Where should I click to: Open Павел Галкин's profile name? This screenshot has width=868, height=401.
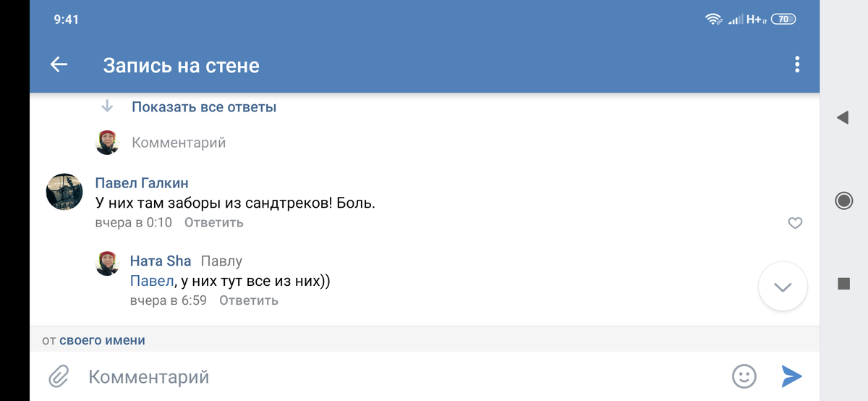142,183
